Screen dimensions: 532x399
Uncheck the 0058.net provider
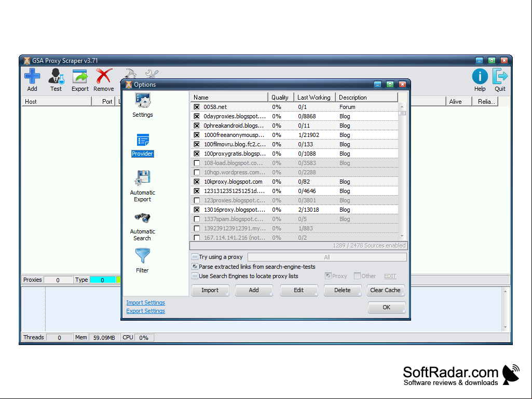[x=197, y=107]
